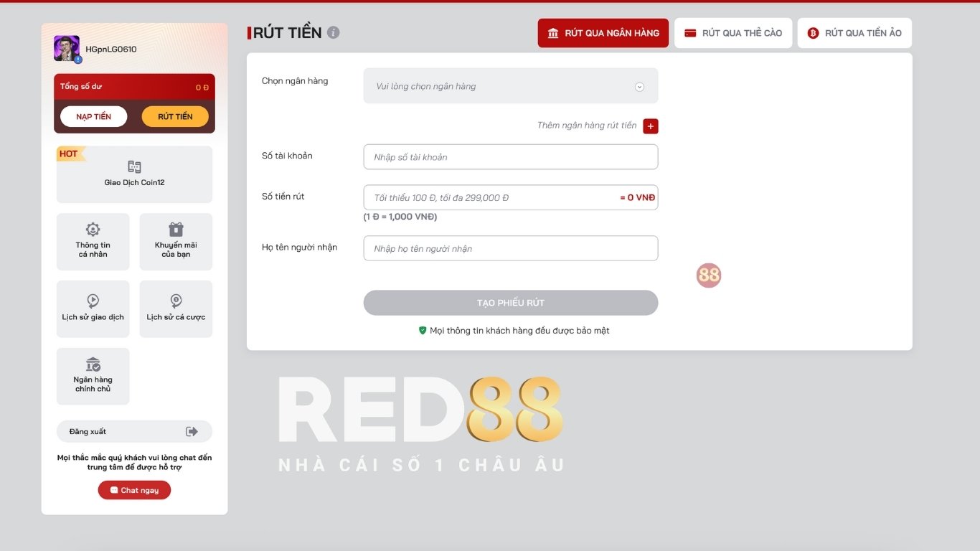Click username HGpnLG0610
The height and width of the screenshot is (551, 980).
111,49
